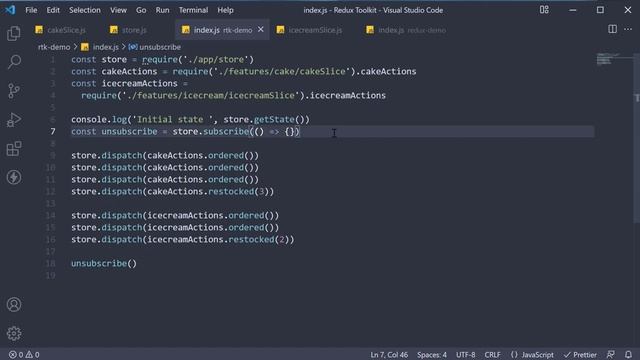The height and width of the screenshot is (360, 640).
Task: Click the Prettier status bar item
Action: tap(580, 355)
